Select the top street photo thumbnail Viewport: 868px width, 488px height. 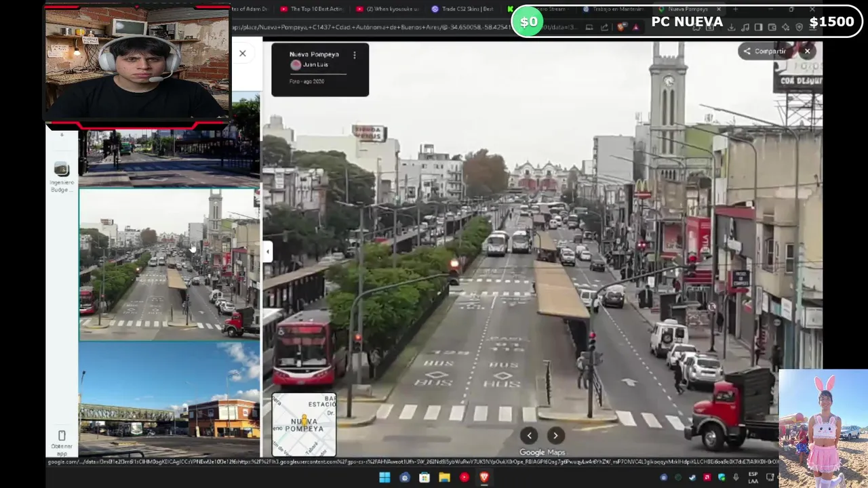click(170, 157)
